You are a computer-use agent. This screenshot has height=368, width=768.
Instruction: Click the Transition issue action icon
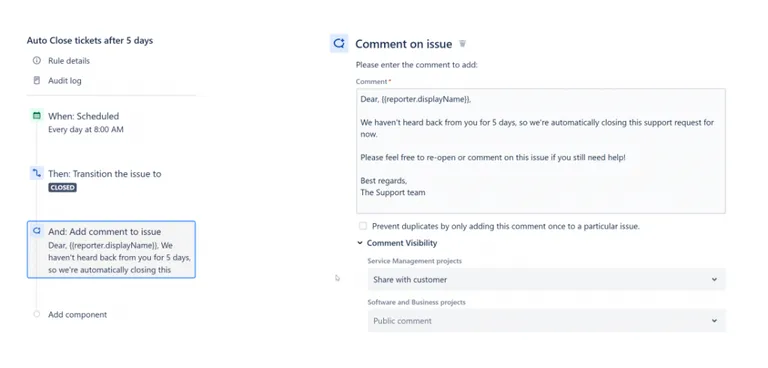coord(37,173)
